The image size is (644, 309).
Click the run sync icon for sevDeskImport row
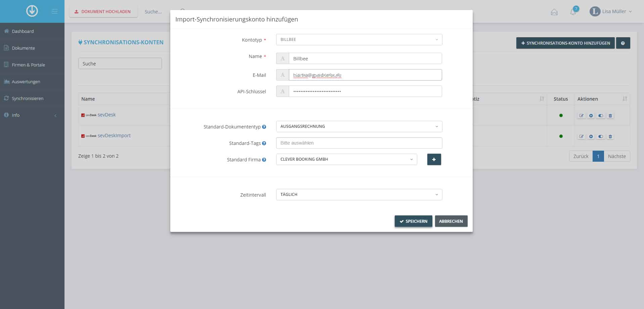coord(591,137)
